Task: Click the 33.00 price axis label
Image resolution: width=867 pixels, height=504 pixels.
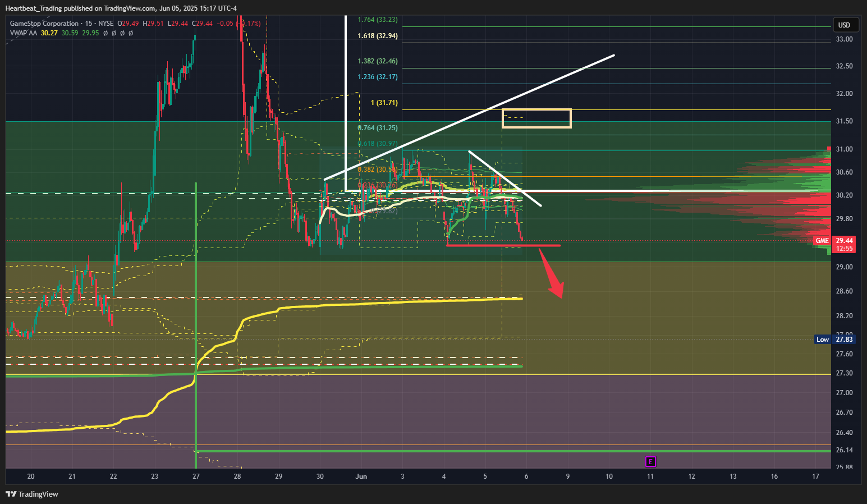Action: [844, 39]
